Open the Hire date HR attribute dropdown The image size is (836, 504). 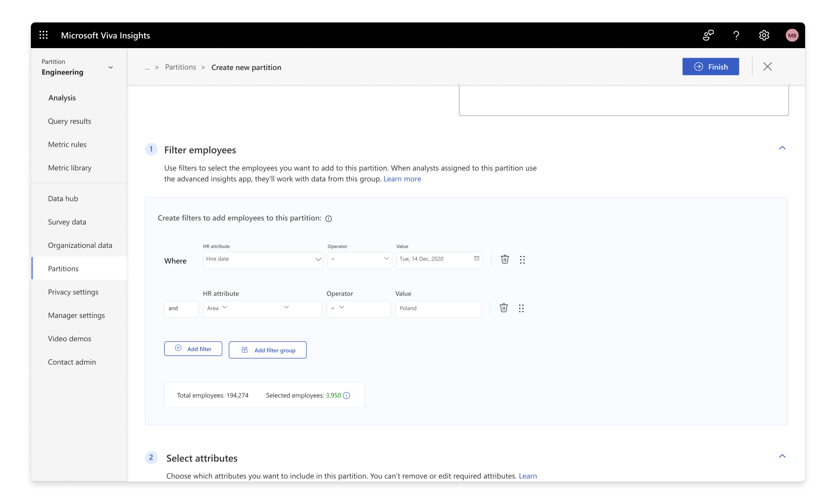(x=263, y=260)
